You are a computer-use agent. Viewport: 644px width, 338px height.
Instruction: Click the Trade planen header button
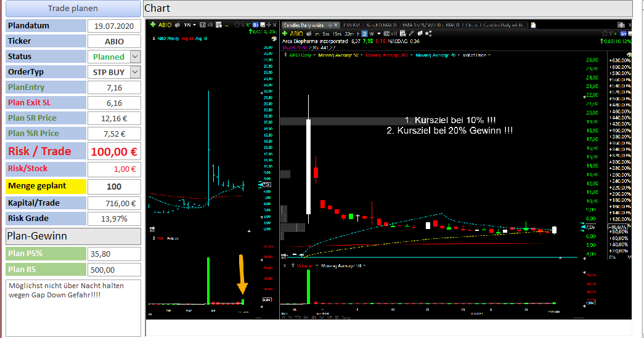[73, 8]
